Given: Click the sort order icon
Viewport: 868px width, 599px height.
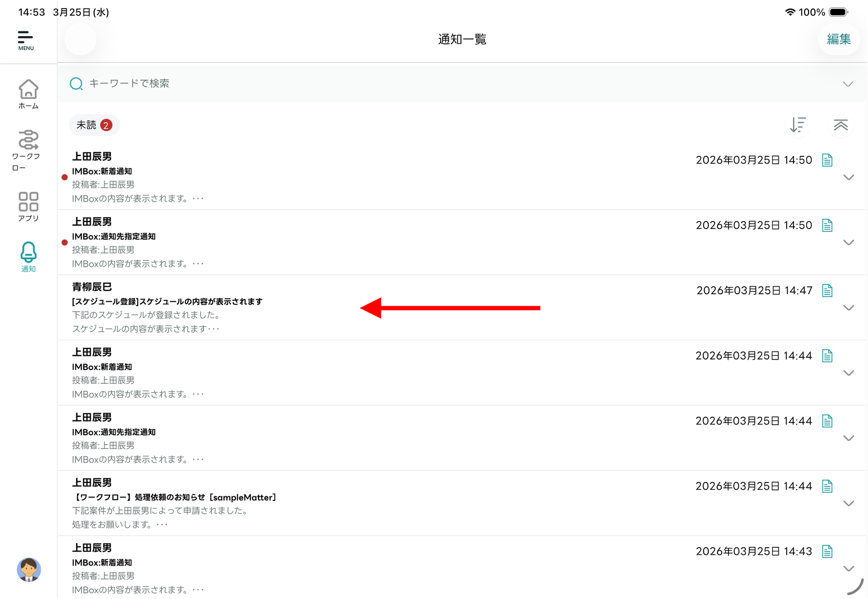Looking at the screenshot, I should tap(797, 125).
